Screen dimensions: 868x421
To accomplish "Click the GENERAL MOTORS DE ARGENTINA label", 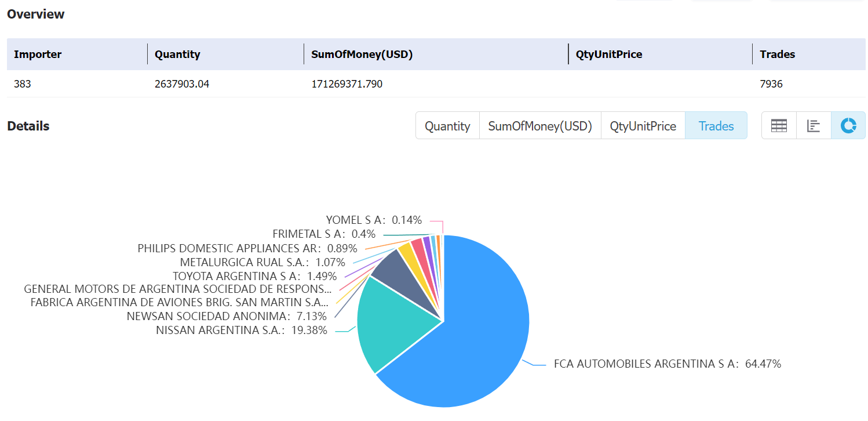I will 177,289.
